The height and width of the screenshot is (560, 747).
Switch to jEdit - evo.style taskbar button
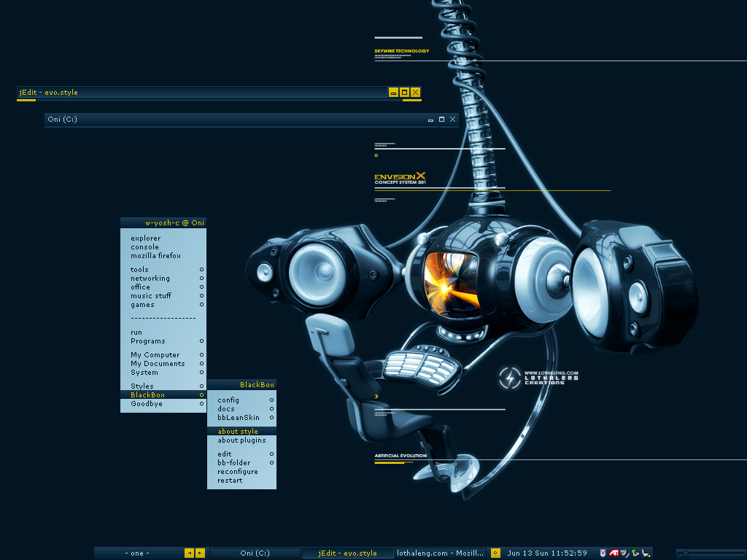tap(347, 553)
